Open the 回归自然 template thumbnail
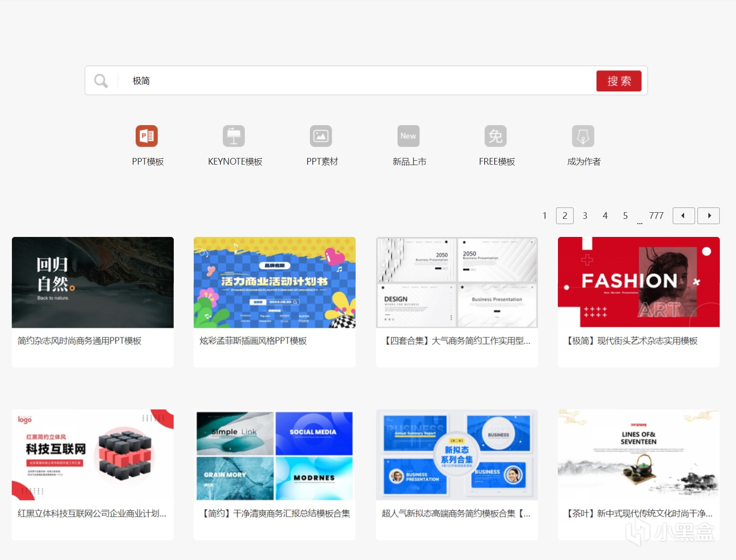Image resolution: width=736 pixels, height=560 pixels. (93, 282)
